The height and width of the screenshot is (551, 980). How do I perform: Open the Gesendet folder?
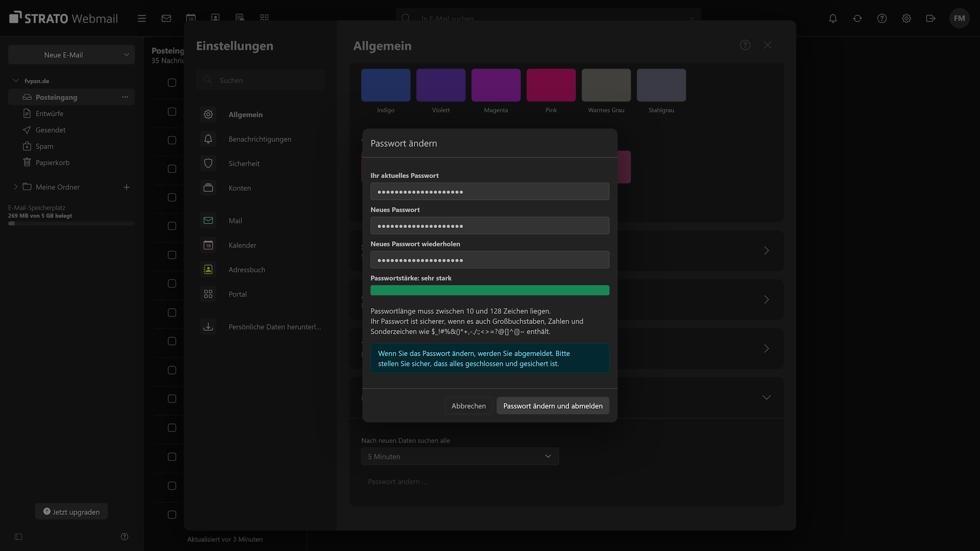coord(51,130)
